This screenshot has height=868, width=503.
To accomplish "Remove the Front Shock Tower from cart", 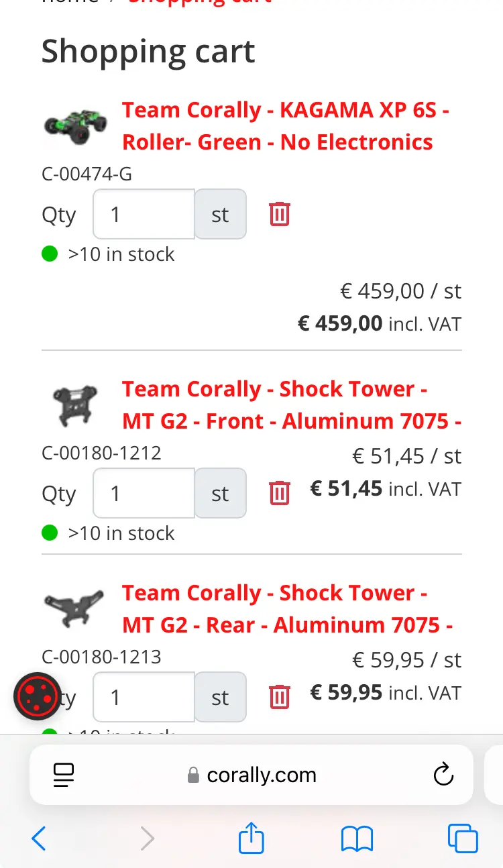I will point(280,493).
